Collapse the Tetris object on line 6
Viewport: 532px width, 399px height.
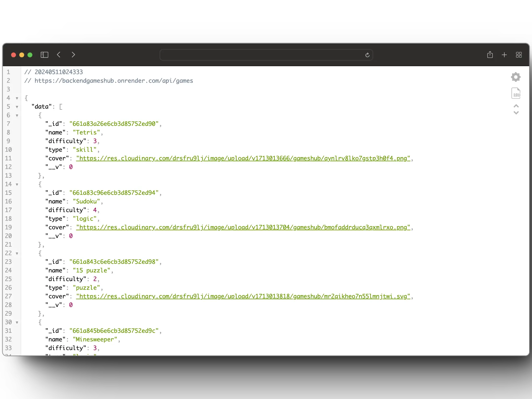(17, 115)
